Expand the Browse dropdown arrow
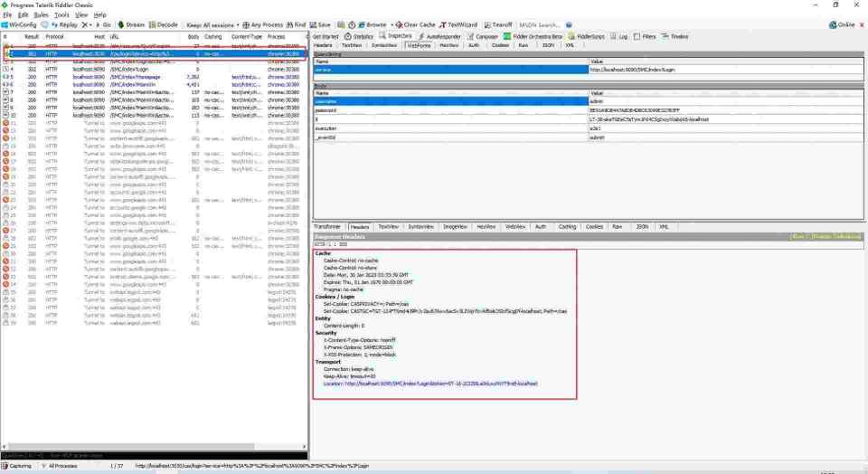868x474 pixels. (392, 25)
